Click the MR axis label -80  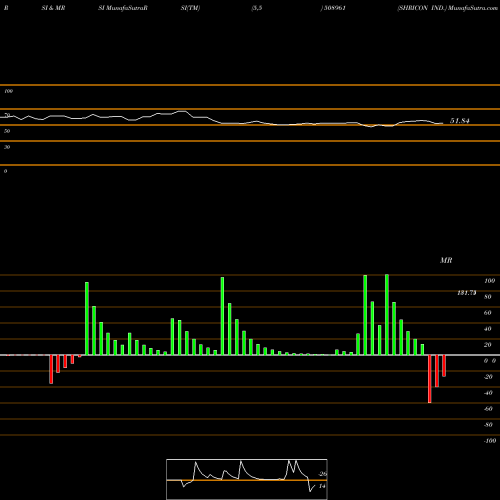pyautogui.click(x=488, y=425)
